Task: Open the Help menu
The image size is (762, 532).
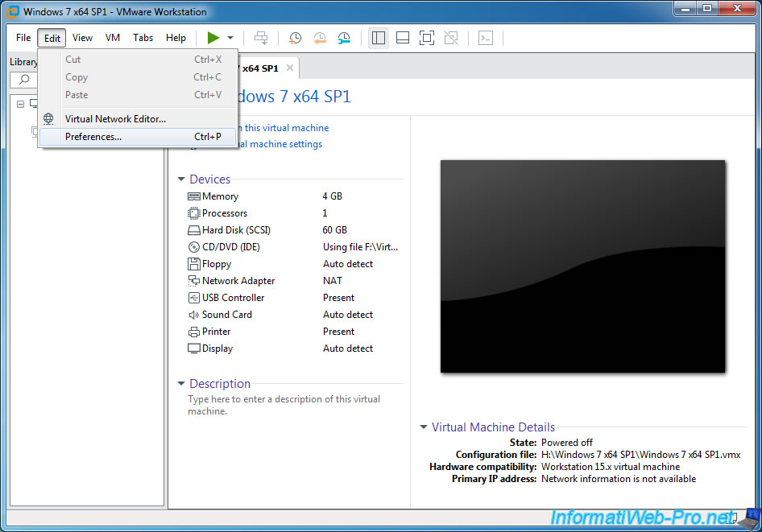Action: pyautogui.click(x=176, y=38)
